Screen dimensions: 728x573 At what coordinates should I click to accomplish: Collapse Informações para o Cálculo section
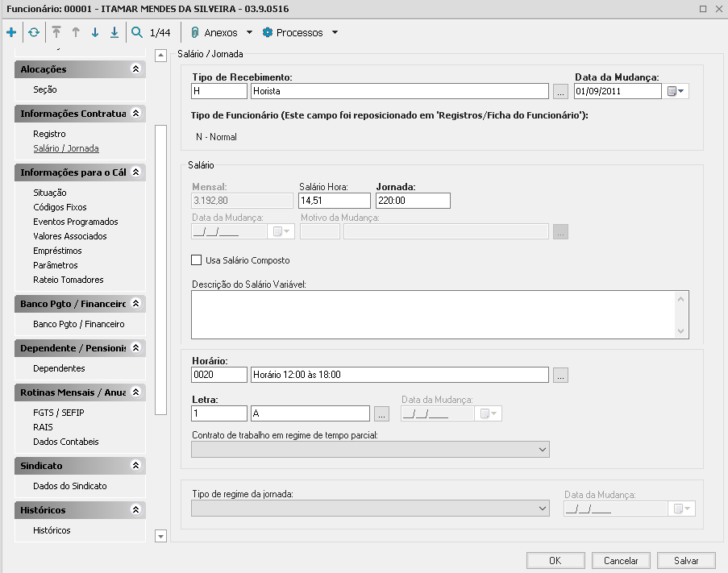pyautogui.click(x=135, y=172)
